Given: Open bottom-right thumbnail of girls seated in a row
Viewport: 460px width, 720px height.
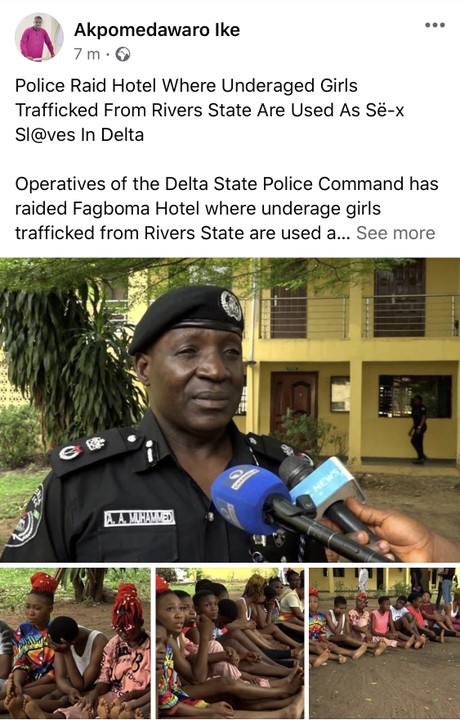Looking at the screenshot, I should click(x=384, y=643).
